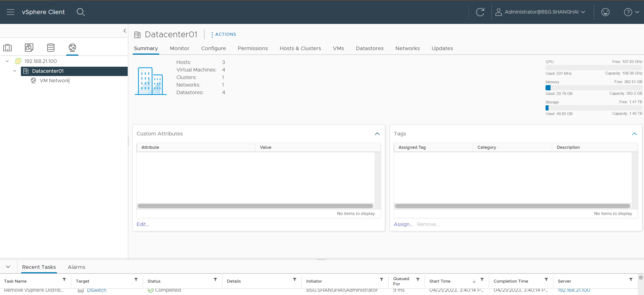644x295 pixels.
Task: Filter the Status column
Action: click(215, 279)
